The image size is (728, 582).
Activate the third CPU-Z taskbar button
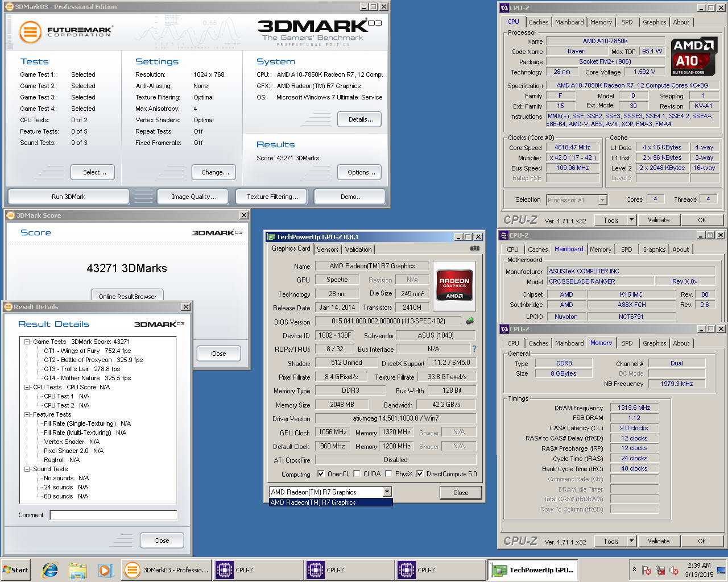440,570
